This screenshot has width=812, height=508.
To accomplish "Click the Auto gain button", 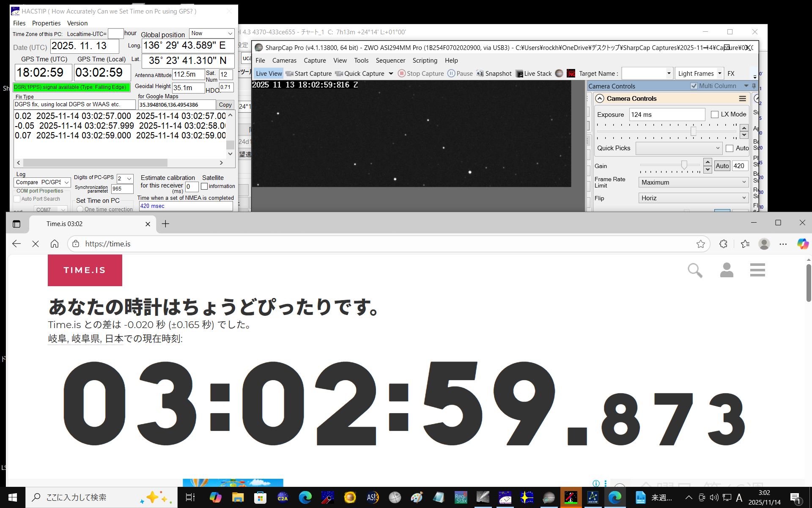I will click(x=722, y=166).
